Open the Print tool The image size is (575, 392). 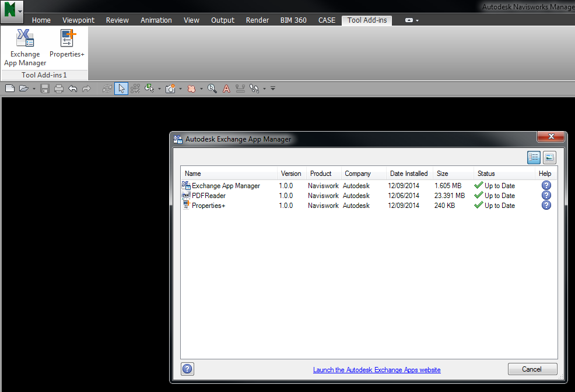tap(58, 88)
